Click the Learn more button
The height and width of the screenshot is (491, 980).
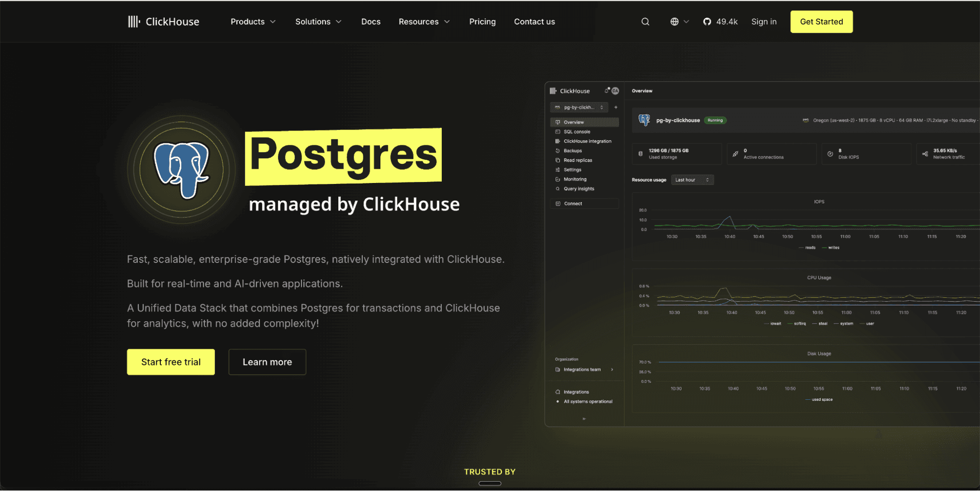coord(267,362)
